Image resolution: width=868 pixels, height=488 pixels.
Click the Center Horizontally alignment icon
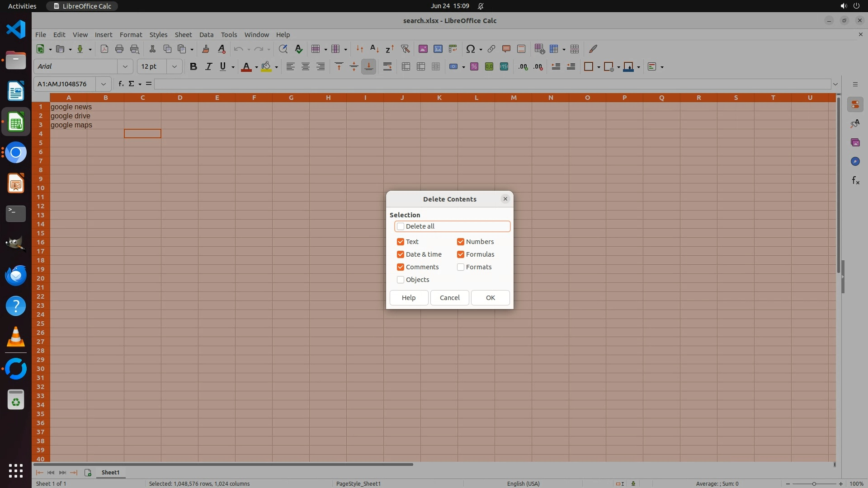tap(306, 66)
